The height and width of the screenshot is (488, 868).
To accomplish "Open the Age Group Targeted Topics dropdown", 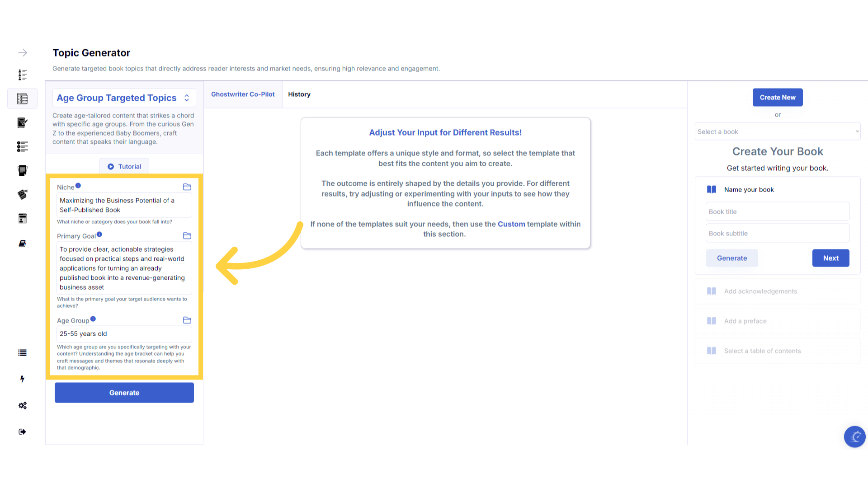I will coord(124,98).
